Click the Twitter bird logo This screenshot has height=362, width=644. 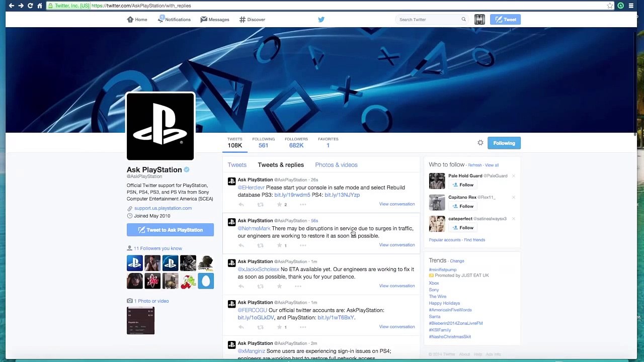tap(321, 20)
